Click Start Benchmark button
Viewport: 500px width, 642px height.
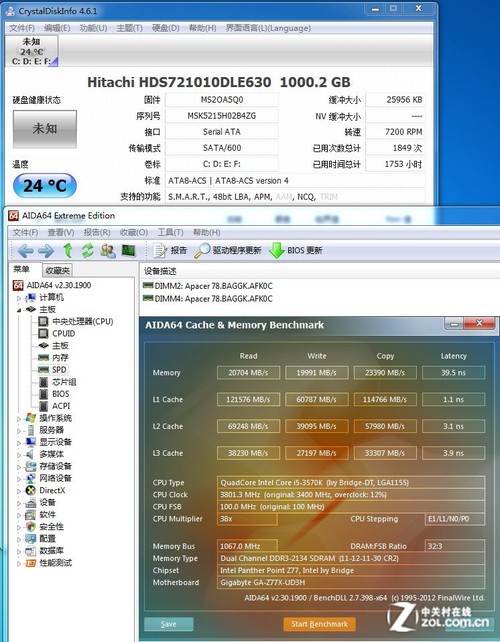319,624
